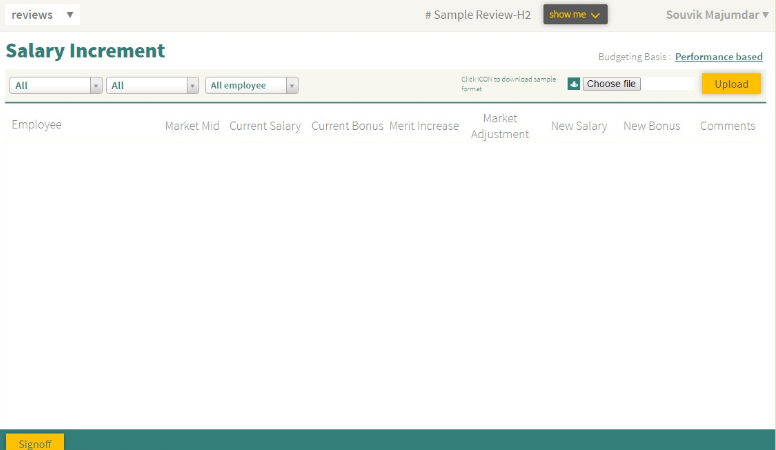Screen dimensions: 776x450
Task: Open the second All filter dropdown
Action: pyautogui.click(x=152, y=85)
